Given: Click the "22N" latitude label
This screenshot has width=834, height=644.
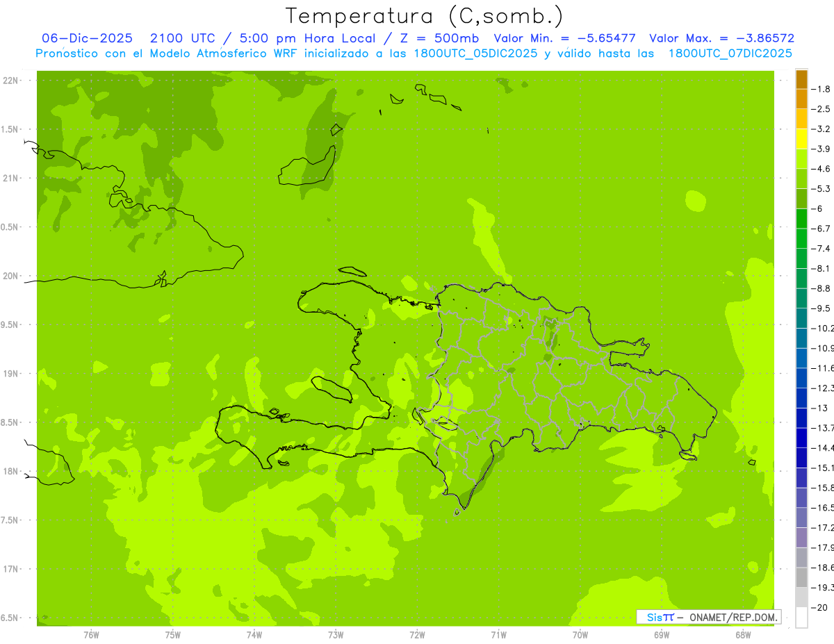Looking at the screenshot, I should pyautogui.click(x=10, y=81).
